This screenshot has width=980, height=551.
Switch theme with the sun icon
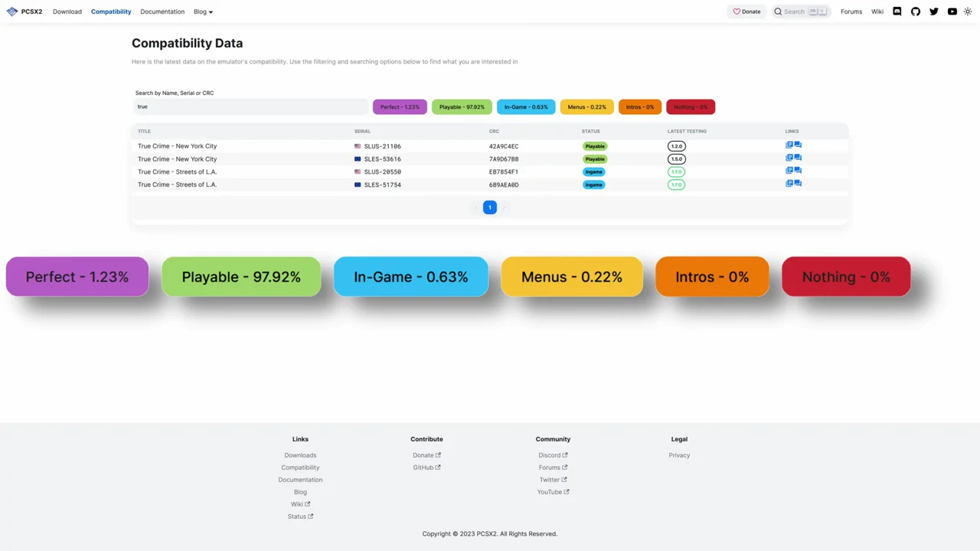(x=968, y=11)
